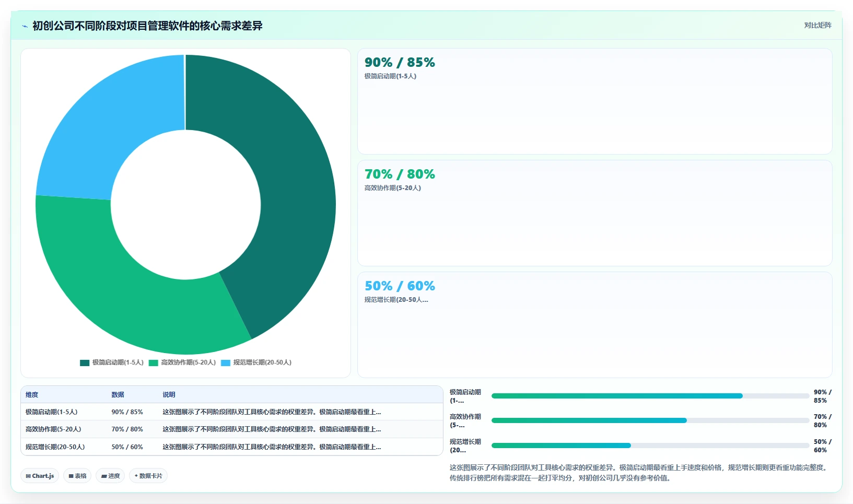The height and width of the screenshot is (504, 853).
Task: Select table cell 极简启动期(1-5人)
Action: click(51, 412)
